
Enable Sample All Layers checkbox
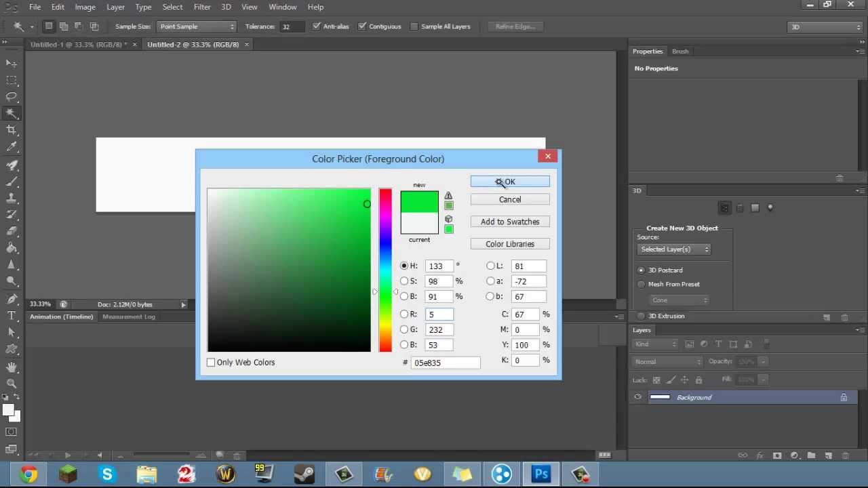coord(414,26)
